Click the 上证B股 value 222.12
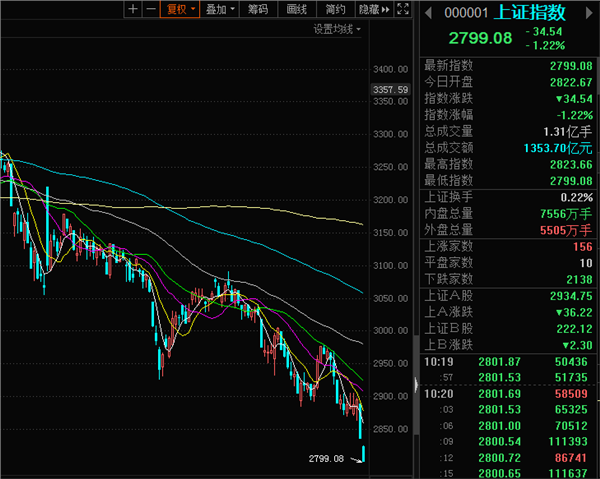Viewport: 600px width, 479px height. 574,329
